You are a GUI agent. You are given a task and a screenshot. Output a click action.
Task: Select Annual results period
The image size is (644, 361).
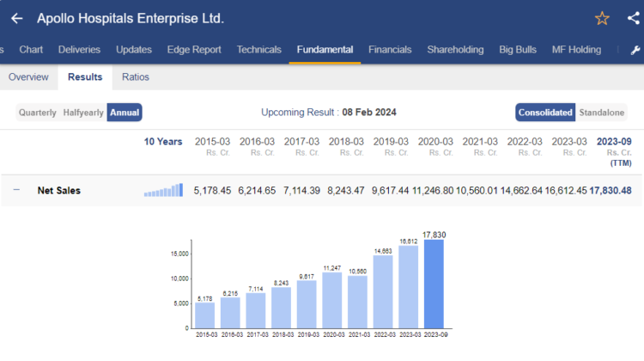(125, 113)
